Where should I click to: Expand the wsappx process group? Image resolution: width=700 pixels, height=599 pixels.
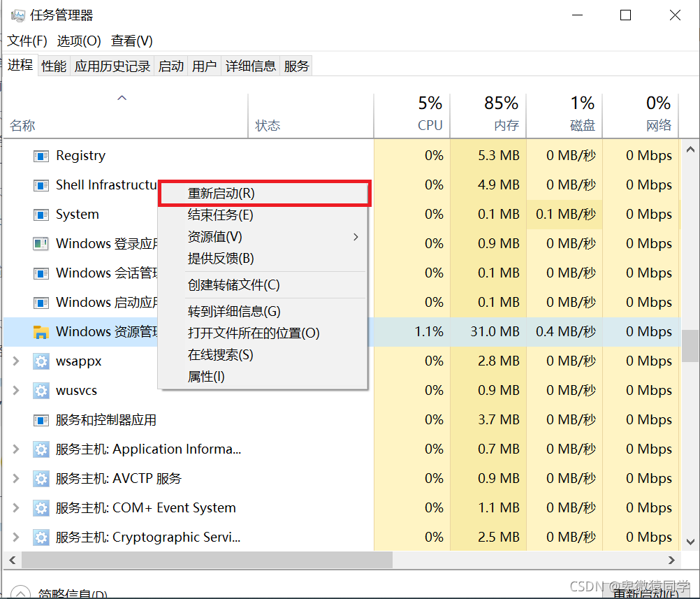tap(16, 361)
